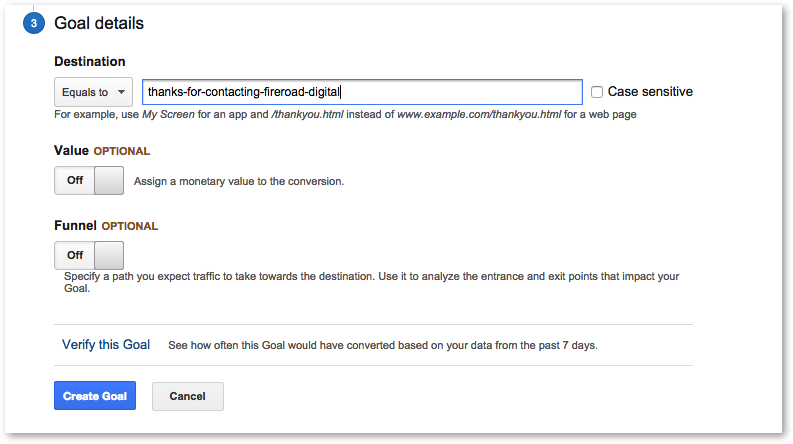This screenshot has height=444, width=793.
Task: Click the Funnel OPTIONAL label
Action: tap(106, 226)
